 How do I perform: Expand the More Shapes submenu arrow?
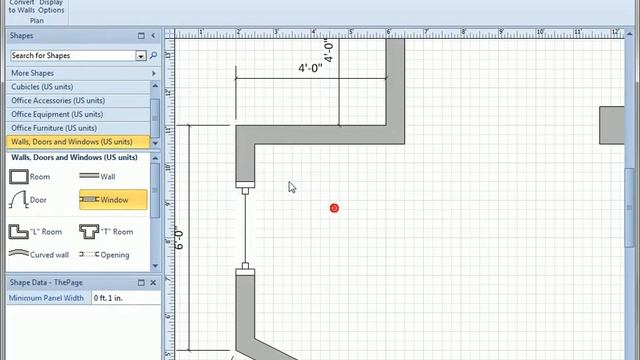(x=154, y=73)
